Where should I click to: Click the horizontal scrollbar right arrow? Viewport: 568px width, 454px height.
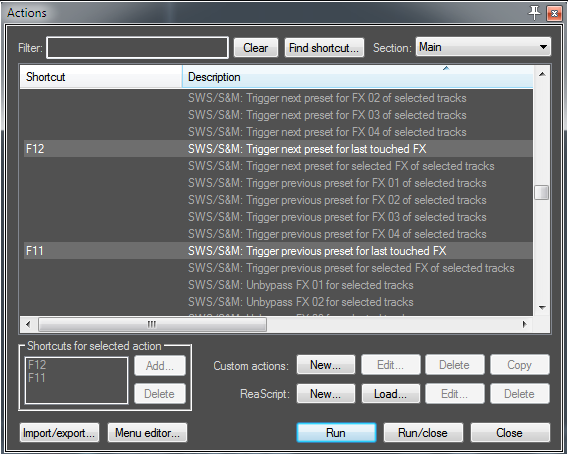524,324
